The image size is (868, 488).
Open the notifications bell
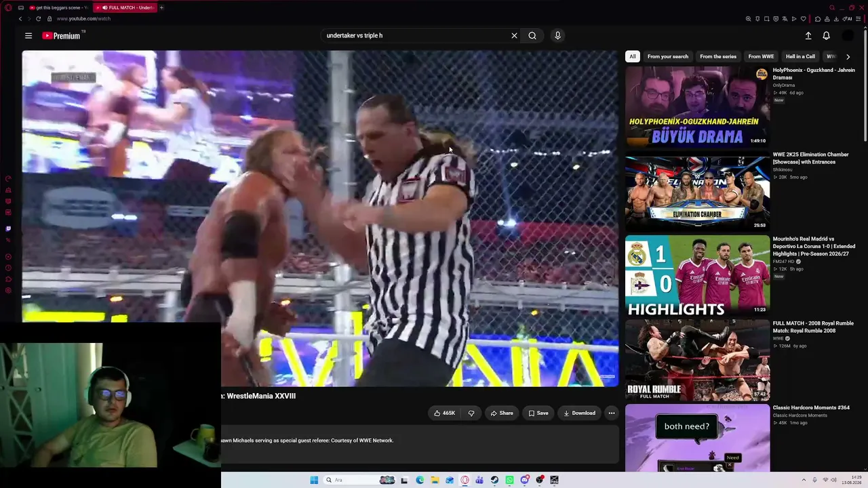(x=826, y=35)
